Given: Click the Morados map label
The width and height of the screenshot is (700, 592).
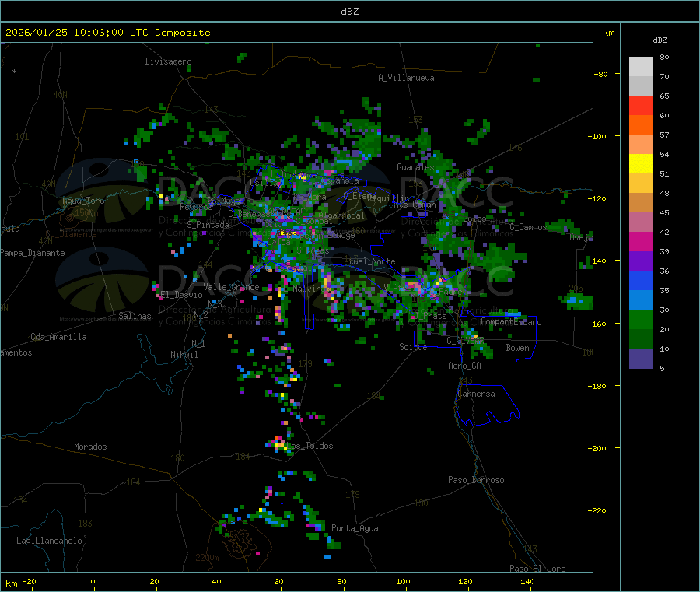Looking at the screenshot, I should pos(90,447).
